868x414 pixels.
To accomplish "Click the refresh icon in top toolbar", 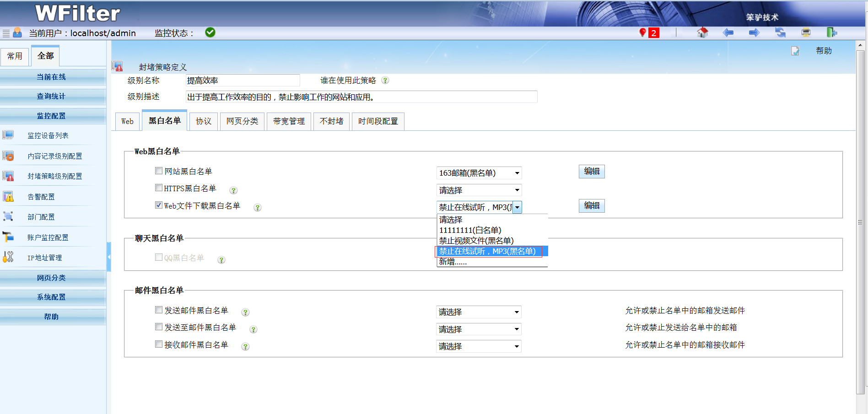I will tap(780, 32).
